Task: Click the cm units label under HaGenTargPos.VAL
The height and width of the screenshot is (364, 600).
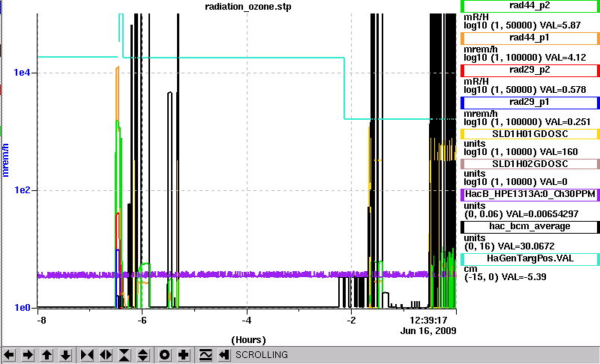Action: click(471, 270)
